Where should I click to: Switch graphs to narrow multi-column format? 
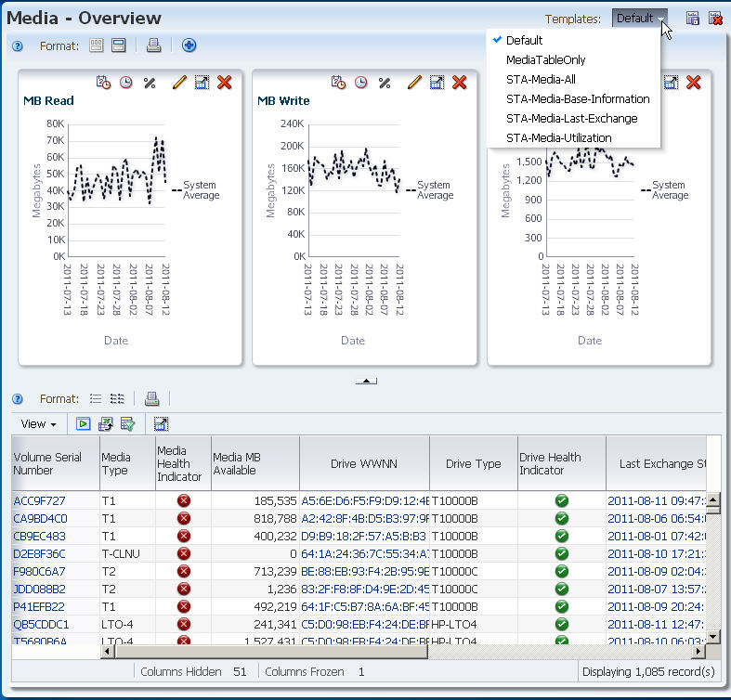coord(96,45)
